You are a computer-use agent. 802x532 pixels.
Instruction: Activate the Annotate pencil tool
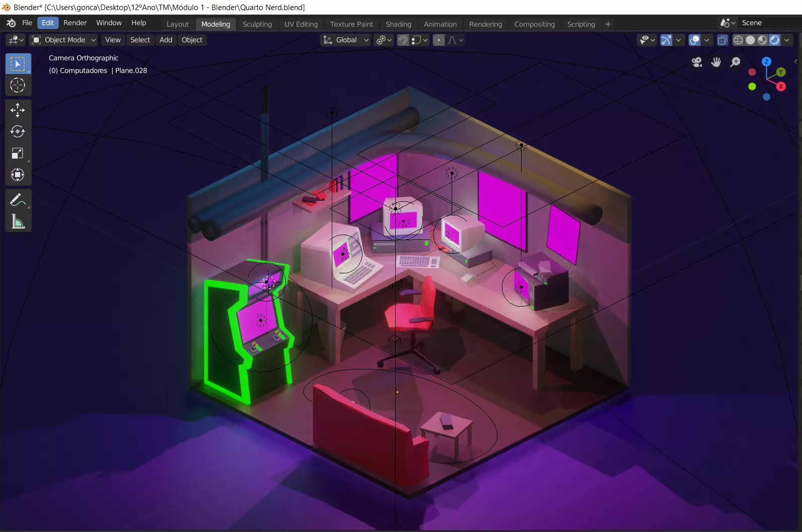click(x=18, y=200)
